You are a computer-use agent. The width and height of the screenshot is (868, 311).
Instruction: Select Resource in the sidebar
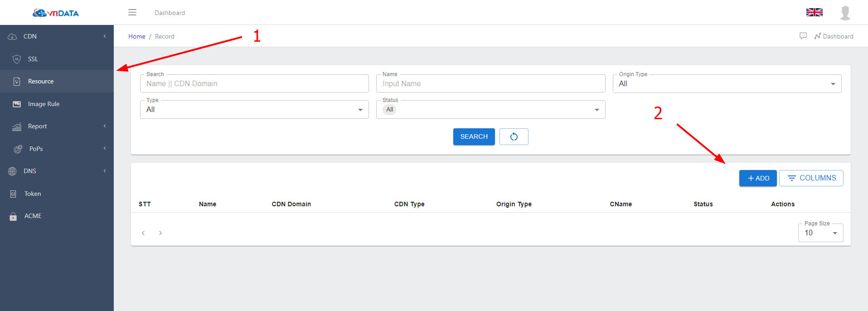click(x=41, y=81)
